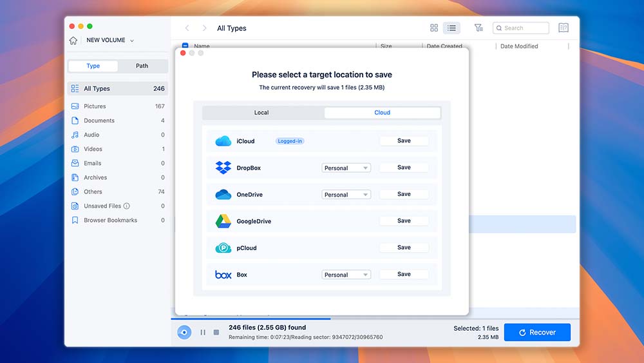Sort by the Date Modified column
This screenshot has width=644, height=363.
519,46
